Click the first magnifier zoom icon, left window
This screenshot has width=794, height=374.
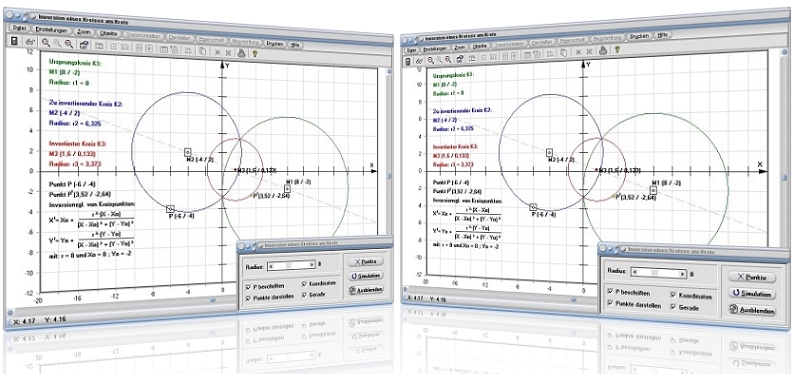tap(46, 44)
